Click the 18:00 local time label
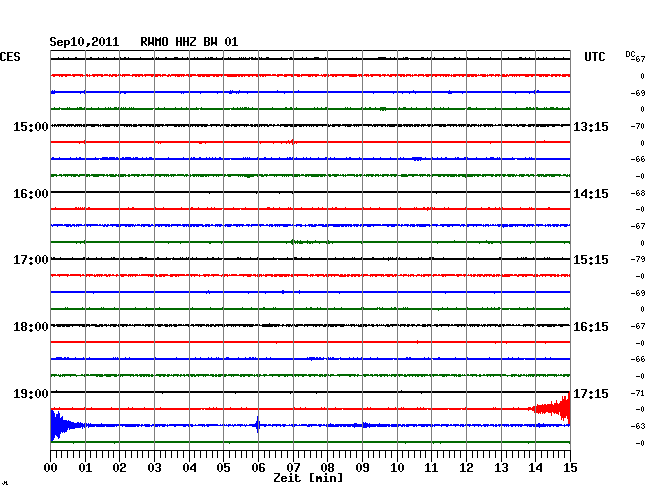The height and width of the screenshot is (494, 650). 31,327
